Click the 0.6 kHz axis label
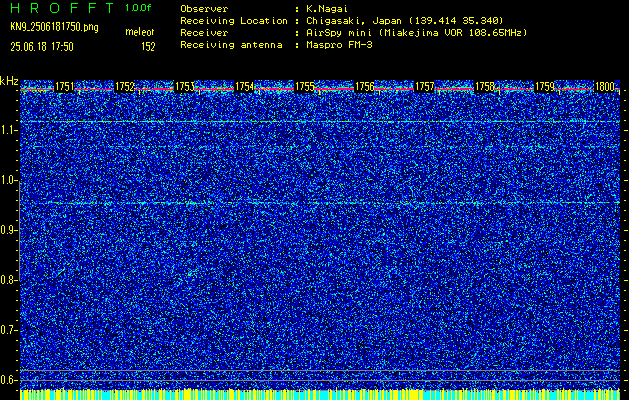 click(x=8, y=380)
